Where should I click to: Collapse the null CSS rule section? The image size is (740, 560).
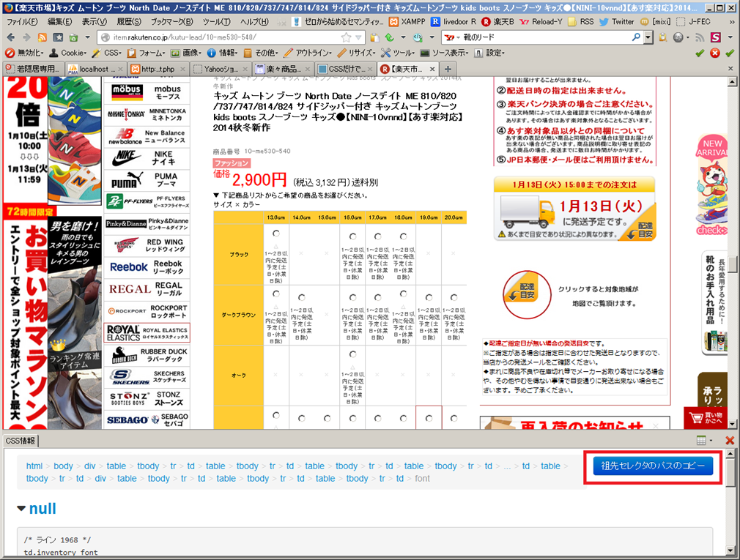(21, 509)
